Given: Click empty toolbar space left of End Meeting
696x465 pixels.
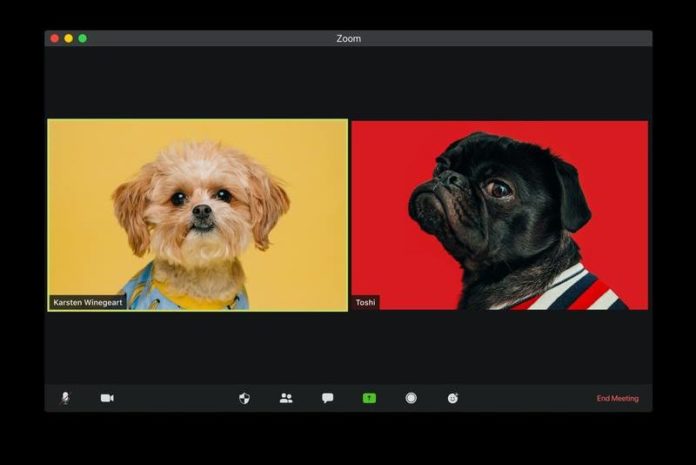Looking at the screenshot, I should point(530,398).
